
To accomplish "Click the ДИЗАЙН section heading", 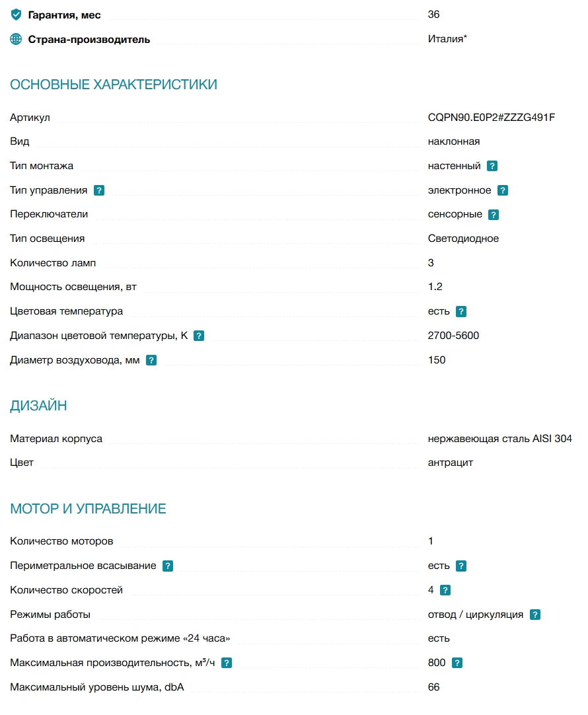I will [39, 405].
